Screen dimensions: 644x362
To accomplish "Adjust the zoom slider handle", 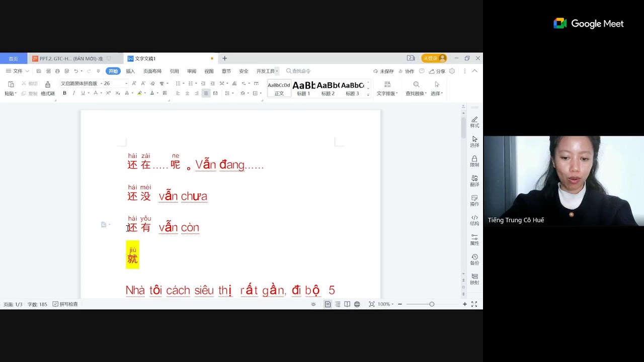I will point(432,304).
